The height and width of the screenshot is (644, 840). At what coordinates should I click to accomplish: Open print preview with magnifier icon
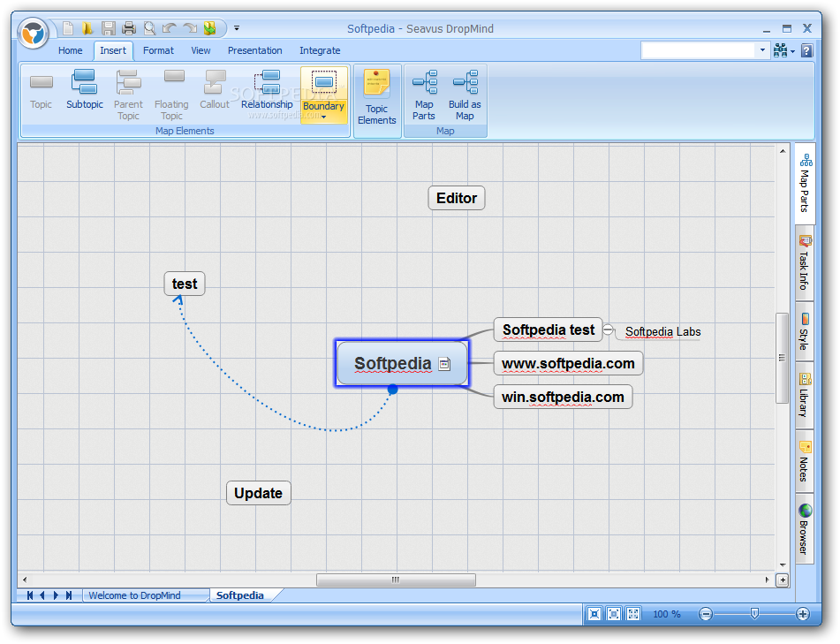click(x=149, y=28)
